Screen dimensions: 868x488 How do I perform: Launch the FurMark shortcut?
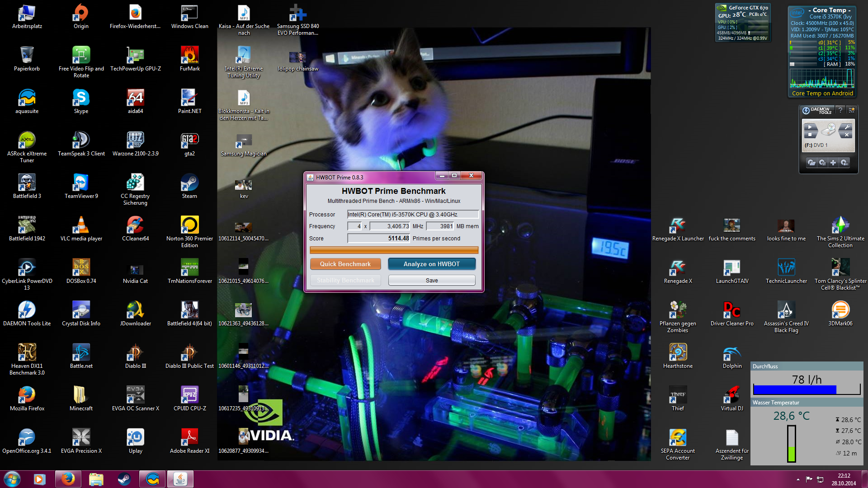pyautogui.click(x=189, y=59)
